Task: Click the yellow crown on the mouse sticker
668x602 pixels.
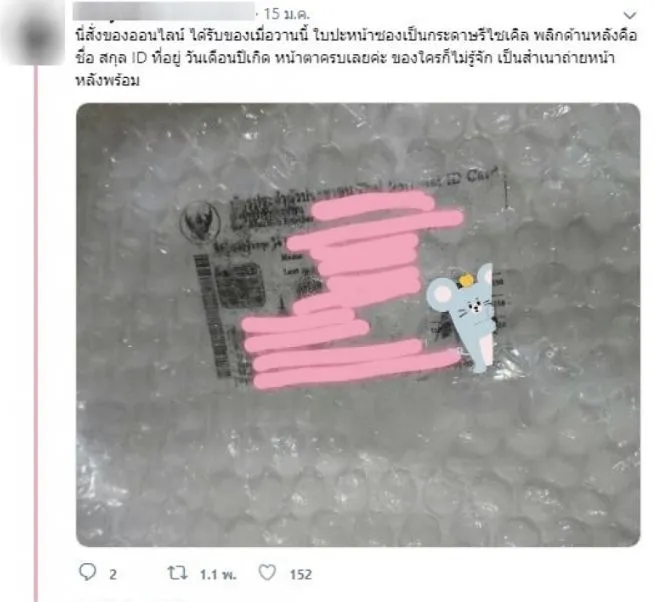Action: (464, 281)
